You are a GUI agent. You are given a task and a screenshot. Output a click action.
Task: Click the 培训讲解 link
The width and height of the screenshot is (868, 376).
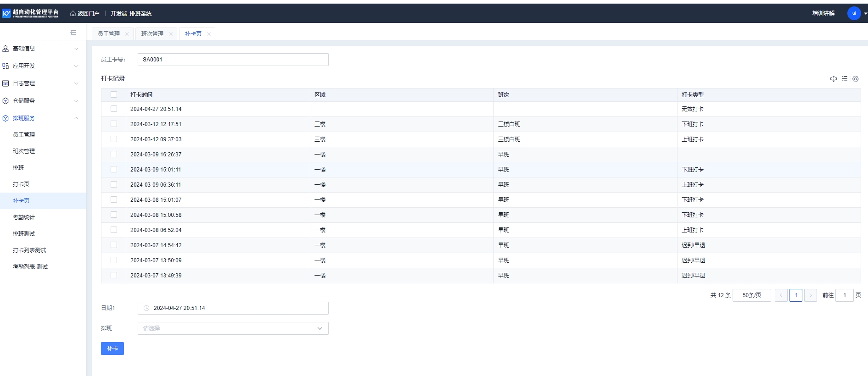tap(823, 13)
